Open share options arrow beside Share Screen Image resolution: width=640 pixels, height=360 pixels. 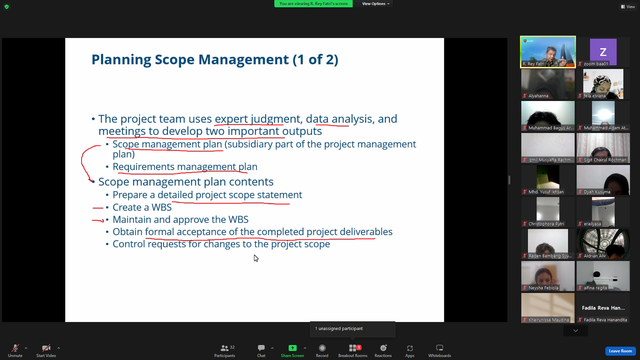tap(305, 348)
